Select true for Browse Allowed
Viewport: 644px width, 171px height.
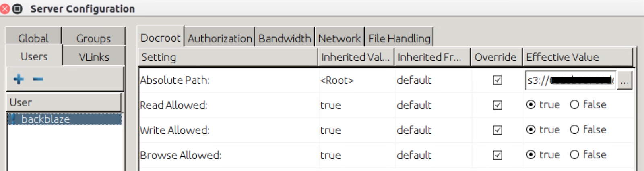click(x=543, y=155)
